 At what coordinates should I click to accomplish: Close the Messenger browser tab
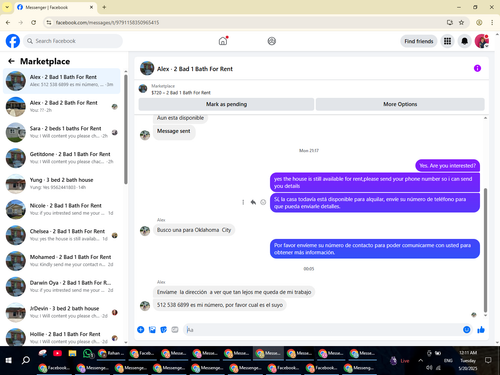[91, 7]
